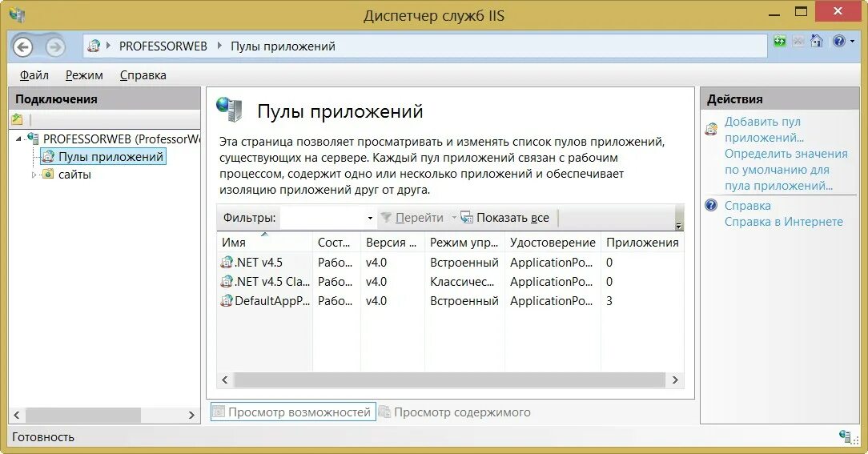Open the Справка menu

[143, 75]
